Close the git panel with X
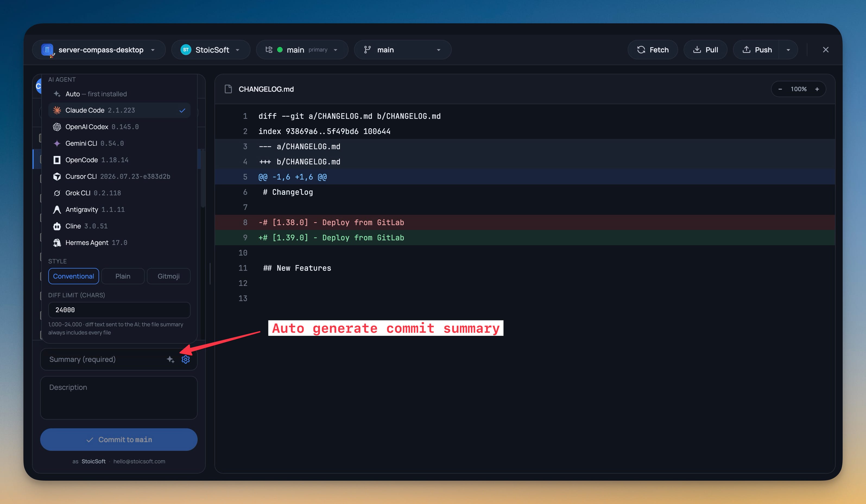Image resolution: width=866 pixels, height=504 pixels. (826, 50)
